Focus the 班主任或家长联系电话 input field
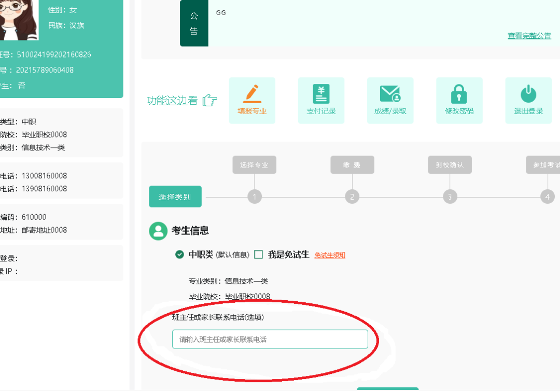This screenshot has height=392, width=560. tap(270, 339)
